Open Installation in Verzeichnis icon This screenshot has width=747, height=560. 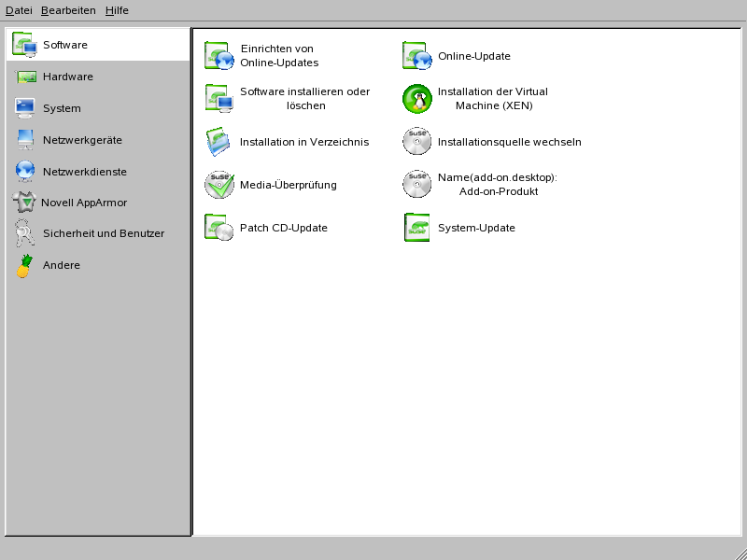point(219,142)
